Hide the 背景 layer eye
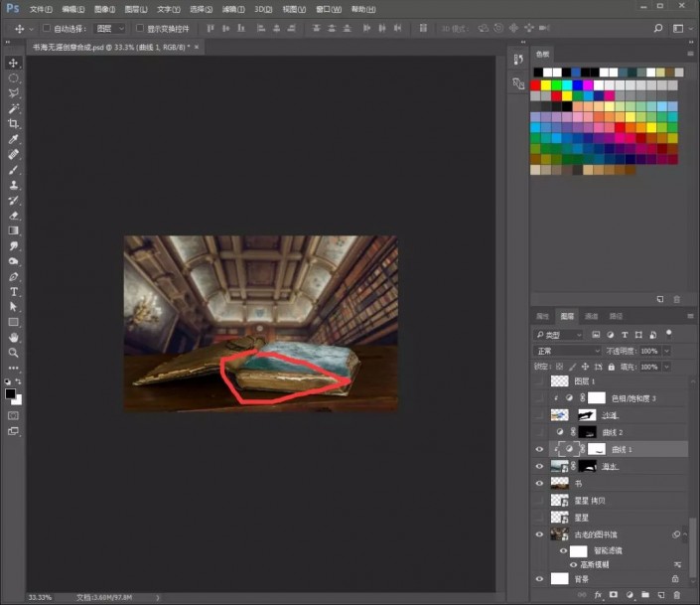Viewport: 700px width, 605px height. click(x=539, y=578)
